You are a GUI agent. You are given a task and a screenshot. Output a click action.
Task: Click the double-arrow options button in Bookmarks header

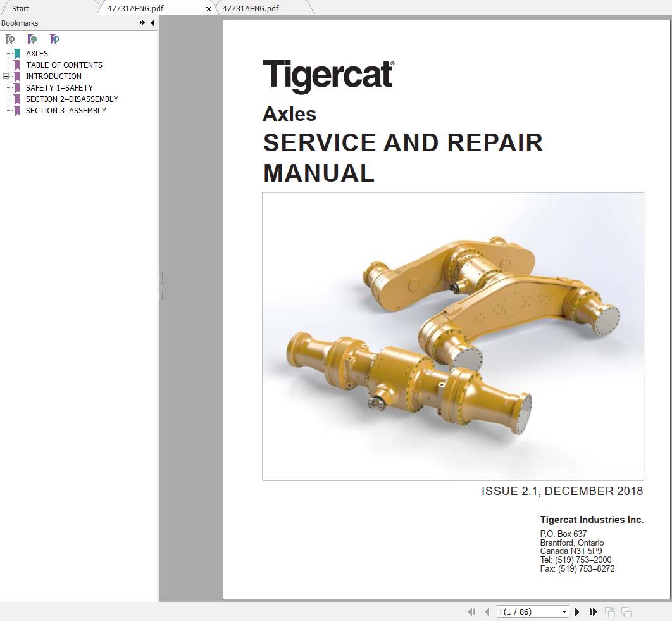141,22
